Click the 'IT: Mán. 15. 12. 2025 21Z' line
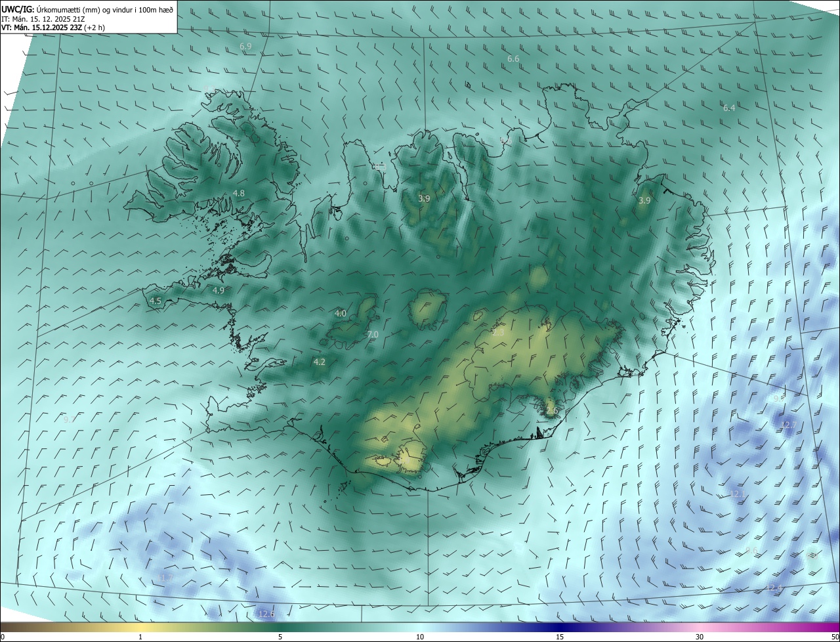This screenshot has height=642, width=840. coord(43,18)
